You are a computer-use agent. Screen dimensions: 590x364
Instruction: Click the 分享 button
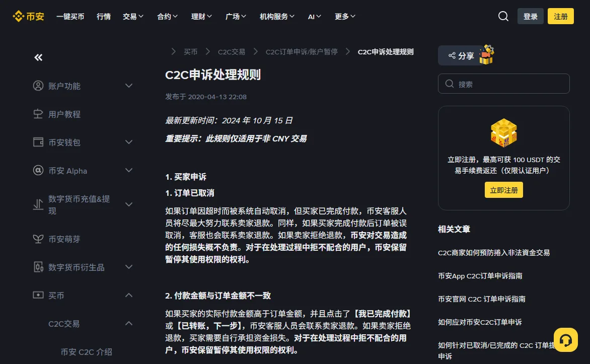pyautogui.click(x=461, y=56)
